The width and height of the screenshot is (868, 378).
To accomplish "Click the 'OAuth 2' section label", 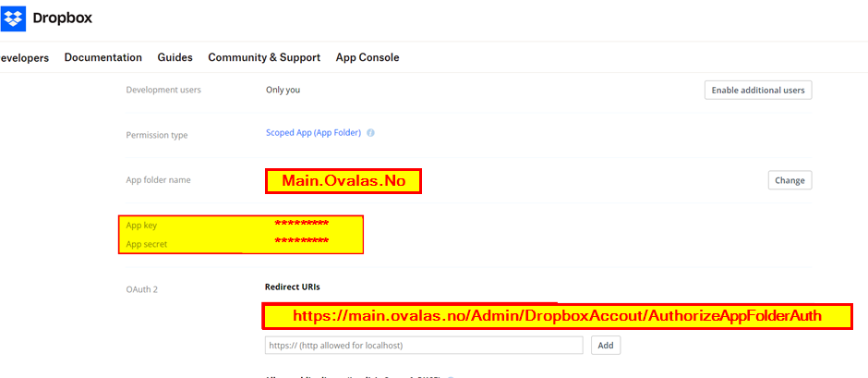I will coord(142,289).
